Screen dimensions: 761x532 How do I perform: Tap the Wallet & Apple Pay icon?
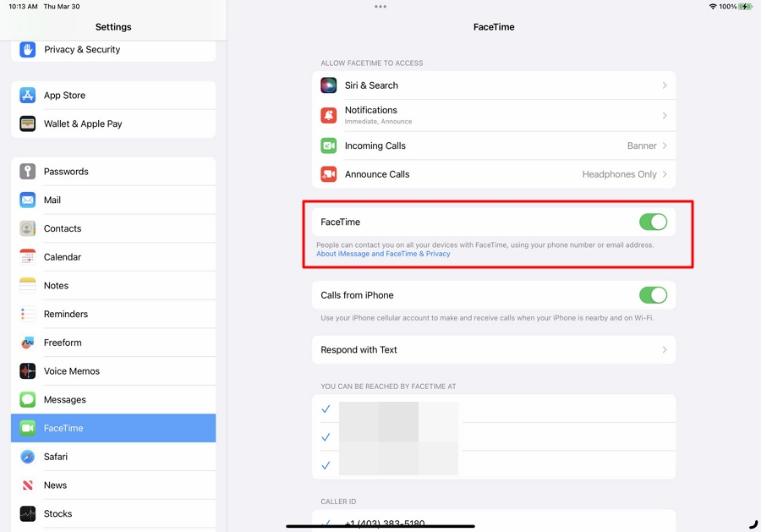(28, 123)
